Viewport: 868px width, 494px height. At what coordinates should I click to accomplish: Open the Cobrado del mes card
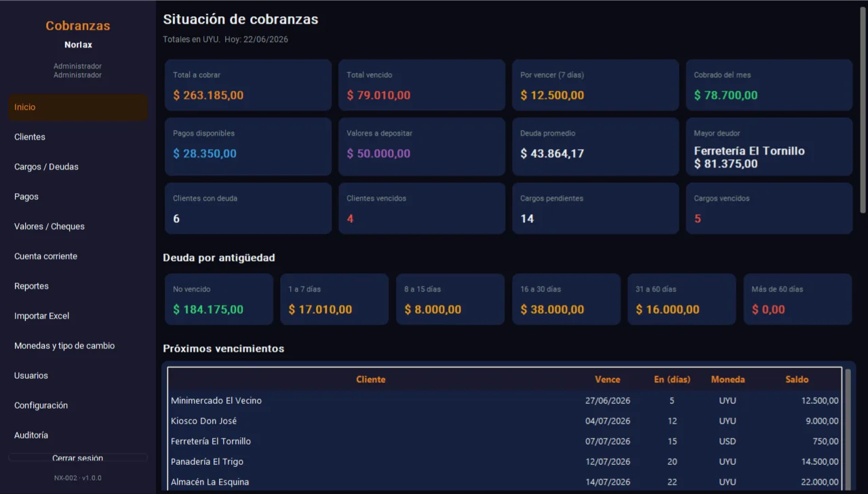pyautogui.click(x=769, y=85)
